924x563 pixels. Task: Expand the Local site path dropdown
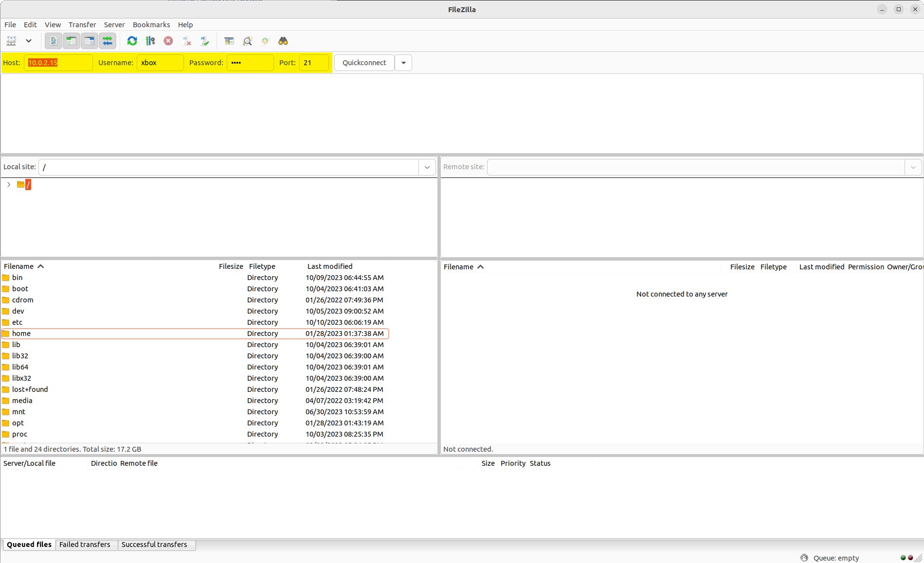(x=427, y=167)
